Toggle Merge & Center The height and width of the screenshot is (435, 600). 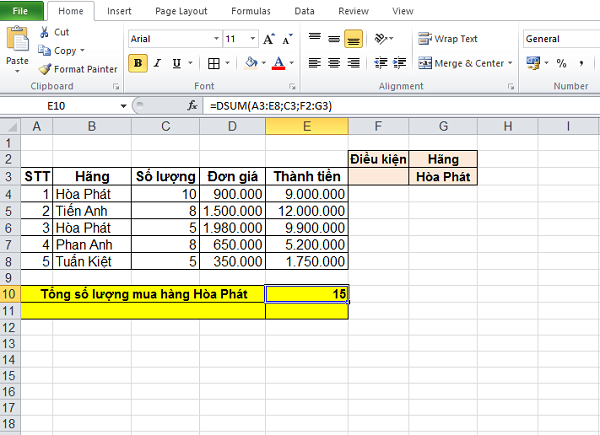point(461,63)
